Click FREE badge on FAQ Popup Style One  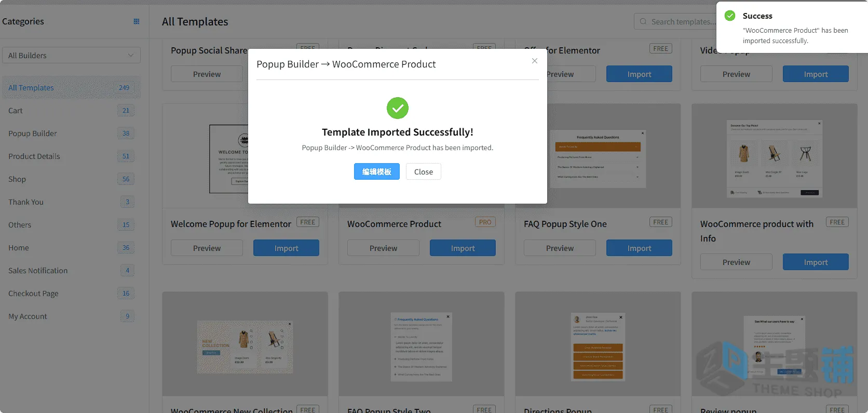[660, 222]
